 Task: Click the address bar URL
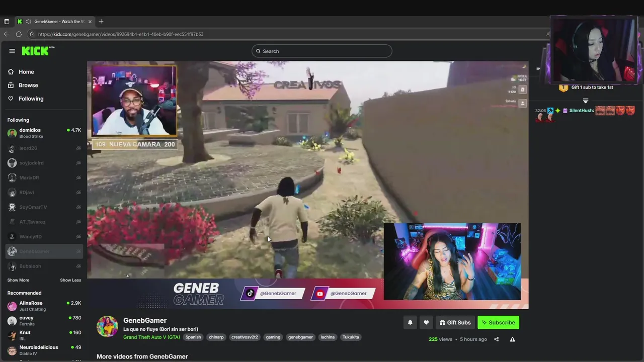pyautogui.click(x=121, y=34)
